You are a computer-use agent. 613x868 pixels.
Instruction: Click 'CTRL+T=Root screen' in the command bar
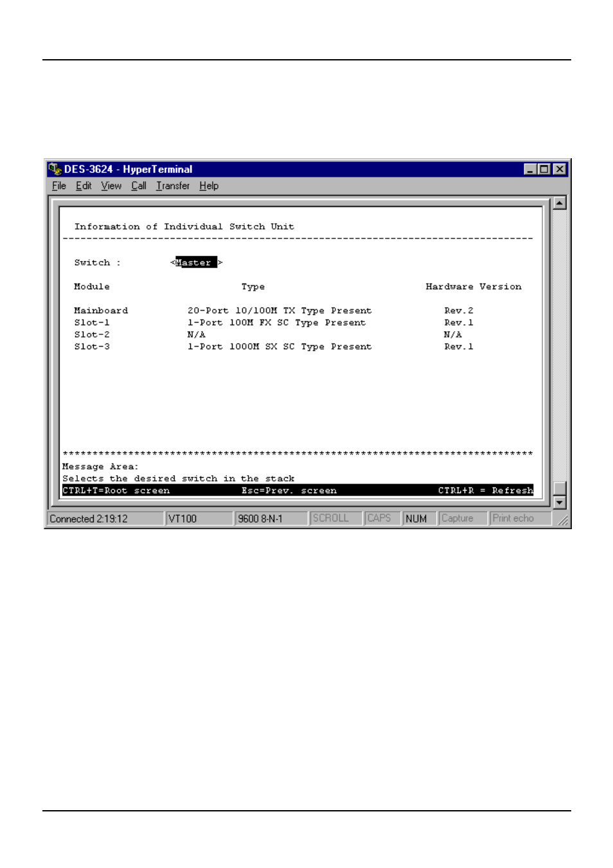point(116,491)
